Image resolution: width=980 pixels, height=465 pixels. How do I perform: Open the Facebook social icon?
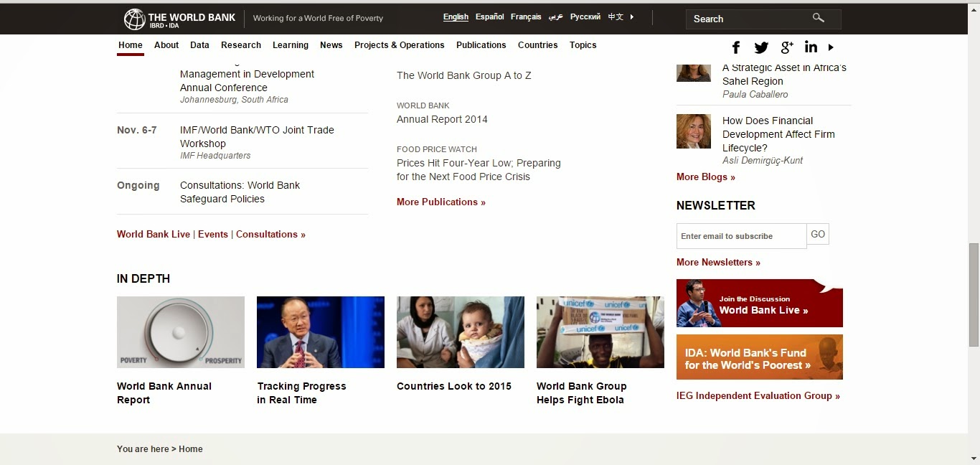(736, 47)
